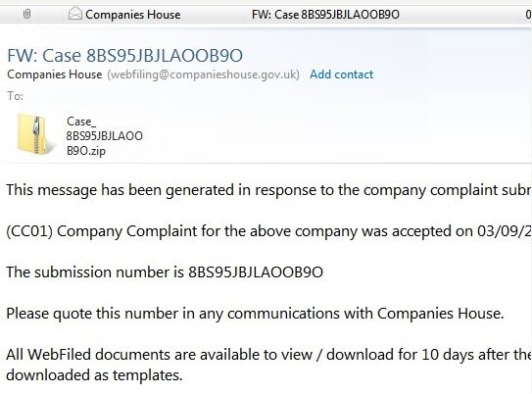Click the Case_8BS95JBJLAOOB9O.zip file name
Image resolution: width=532 pixels, height=394 pixels.
[104, 136]
